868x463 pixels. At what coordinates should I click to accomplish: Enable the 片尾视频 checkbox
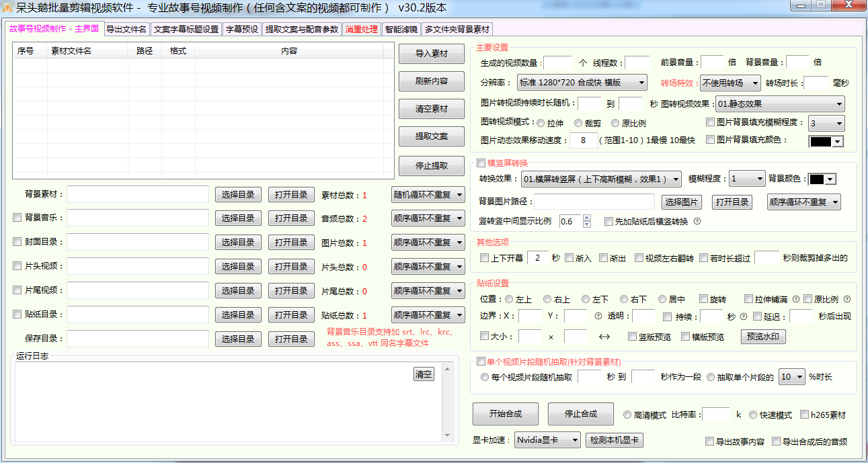(17, 290)
